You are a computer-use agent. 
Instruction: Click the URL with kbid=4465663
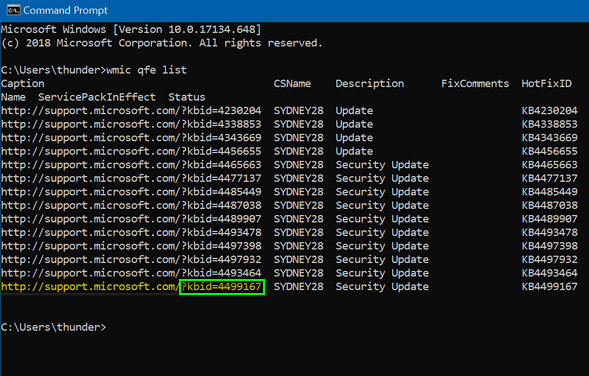pyautogui.click(x=131, y=165)
